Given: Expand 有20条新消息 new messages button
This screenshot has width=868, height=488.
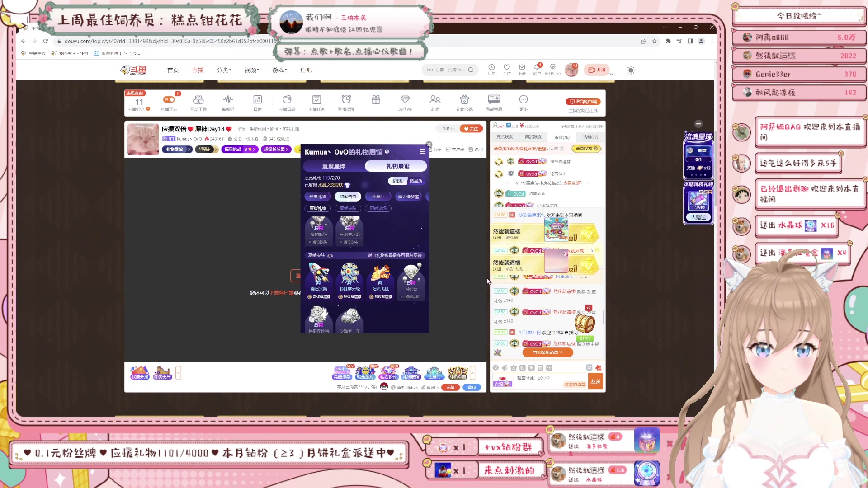Looking at the screenshot, I should click(x=547, y=352).
